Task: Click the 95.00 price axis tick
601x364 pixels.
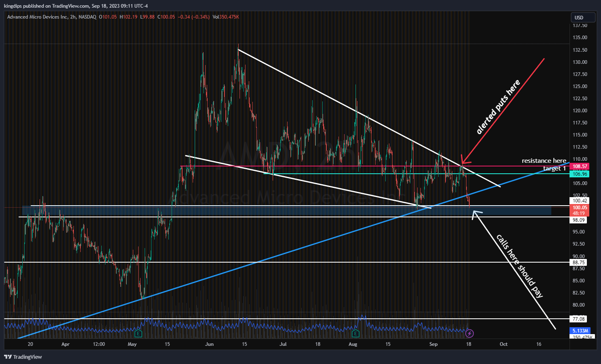Action: point(578,232)
